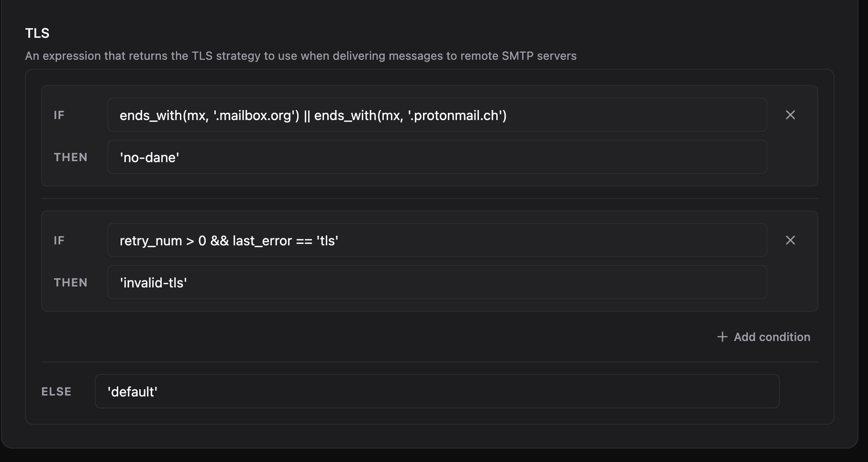Focus the ELSE field containing 'default'

click(437, 391)
